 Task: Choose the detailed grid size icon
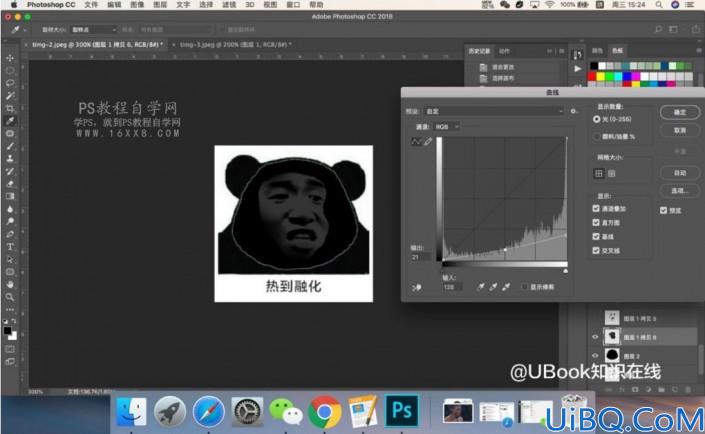(611, 173)
